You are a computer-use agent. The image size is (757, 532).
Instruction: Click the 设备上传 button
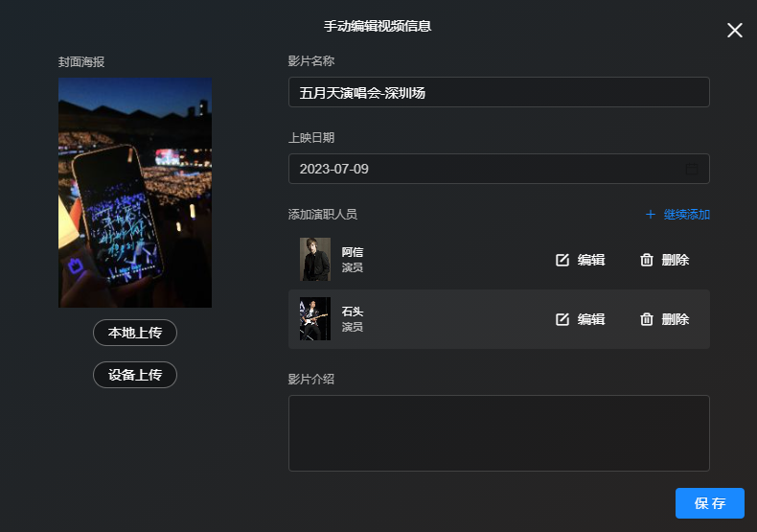coord(135,375)
